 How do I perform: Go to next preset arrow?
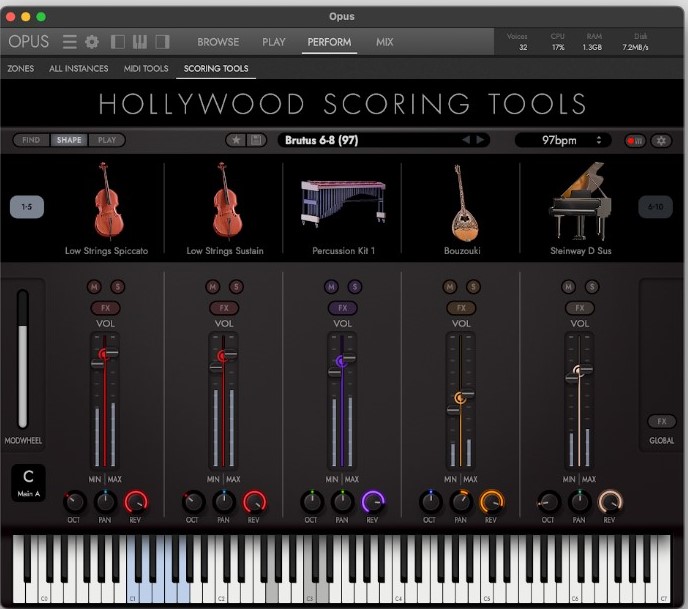(x=480, y=140)
